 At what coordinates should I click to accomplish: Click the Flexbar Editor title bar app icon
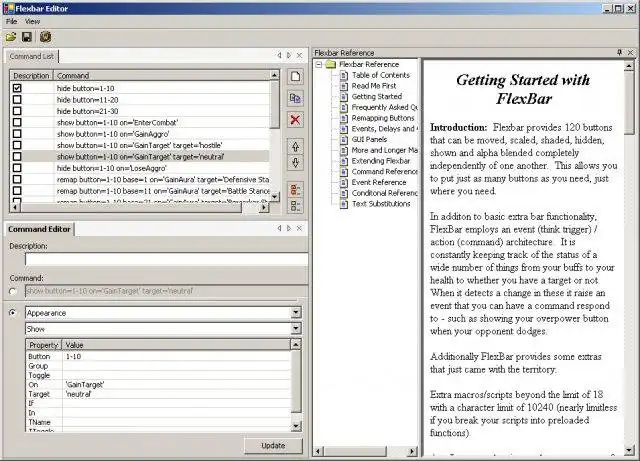coord(8,8)
